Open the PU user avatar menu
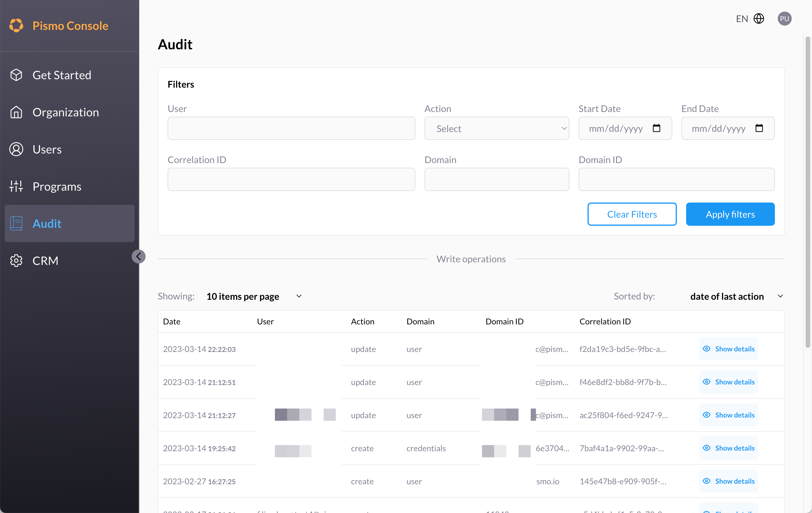 [x=784, y=19]
